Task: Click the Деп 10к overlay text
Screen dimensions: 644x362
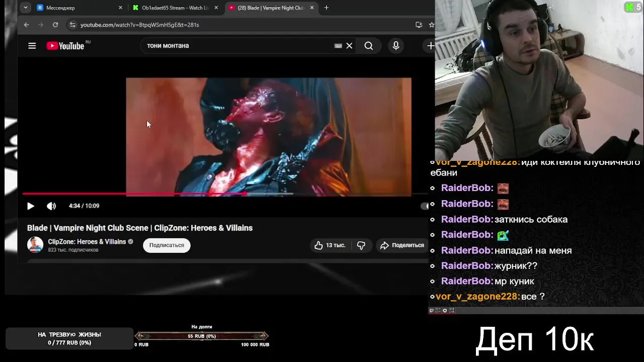Action: point(535,339)
